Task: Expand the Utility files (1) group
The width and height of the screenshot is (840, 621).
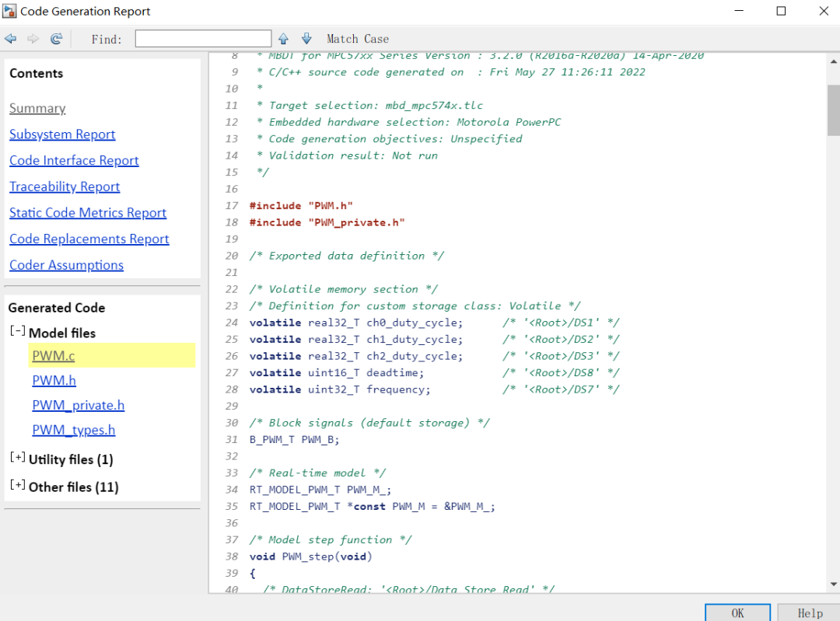Action: (x=18, y=457)
